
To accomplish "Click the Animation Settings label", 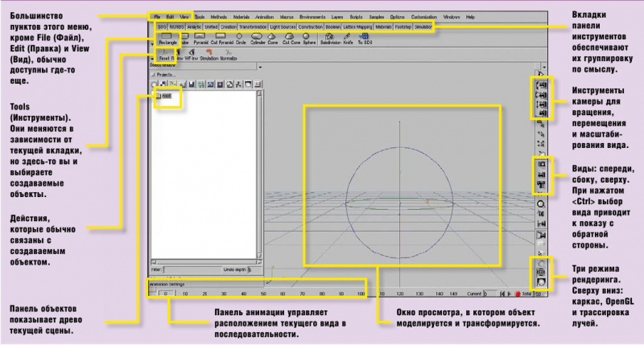I will [167, 285].
